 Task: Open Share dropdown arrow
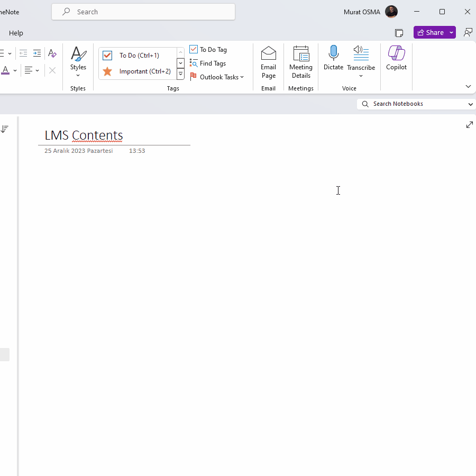(452, 32)
